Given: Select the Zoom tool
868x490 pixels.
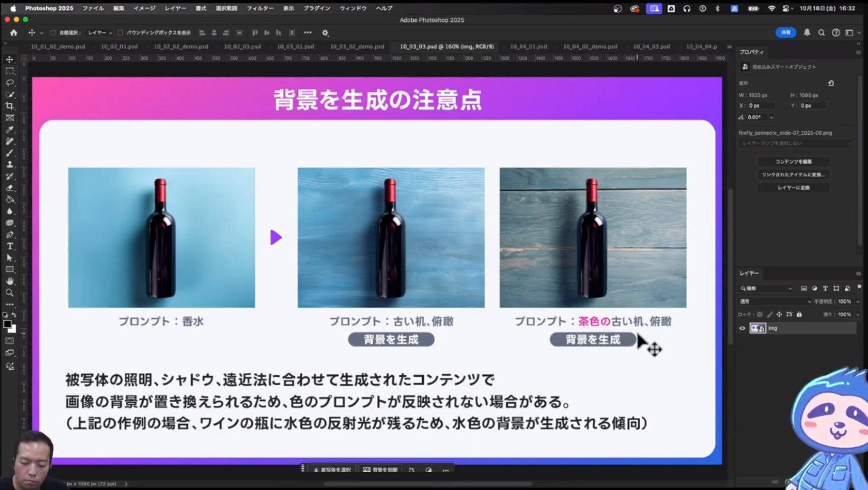Looking at the screenshot, I should (x=10, y=293).
